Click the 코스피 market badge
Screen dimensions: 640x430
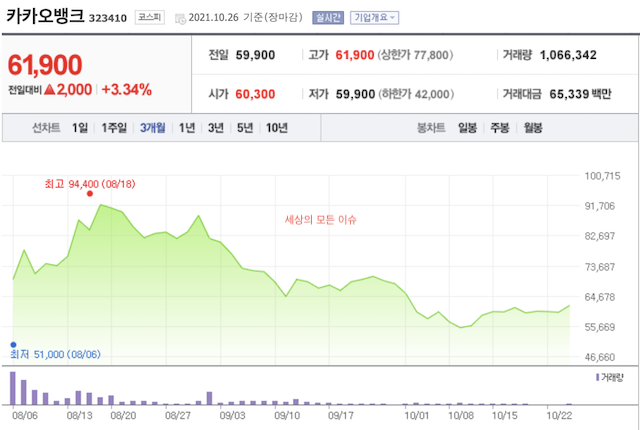150,18
